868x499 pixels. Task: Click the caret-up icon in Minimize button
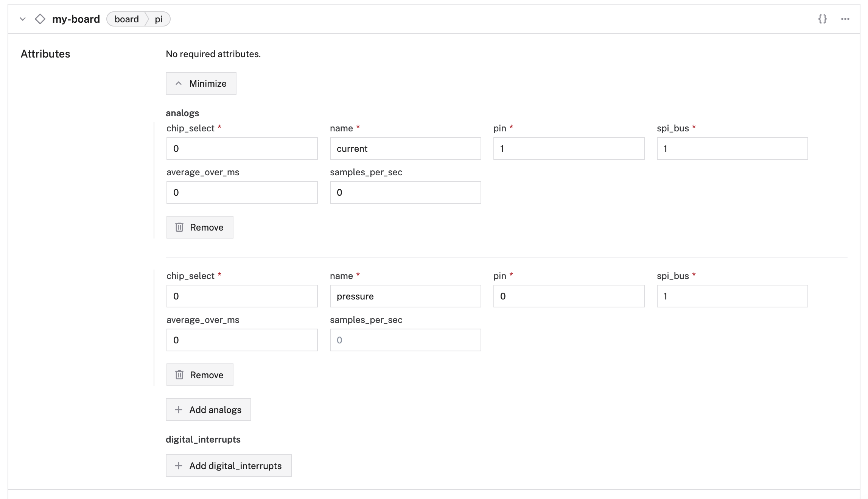[x=179, y=83]
